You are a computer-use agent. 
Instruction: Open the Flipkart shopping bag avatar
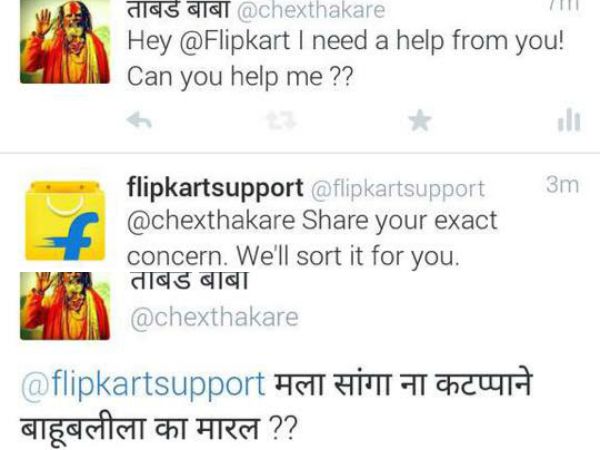[x=65, y=221]
